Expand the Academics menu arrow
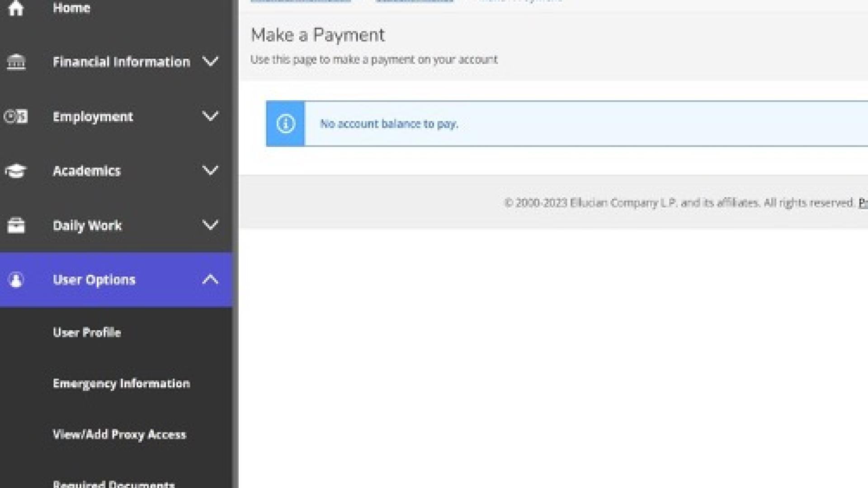868x488 pixels. (210, 170)
